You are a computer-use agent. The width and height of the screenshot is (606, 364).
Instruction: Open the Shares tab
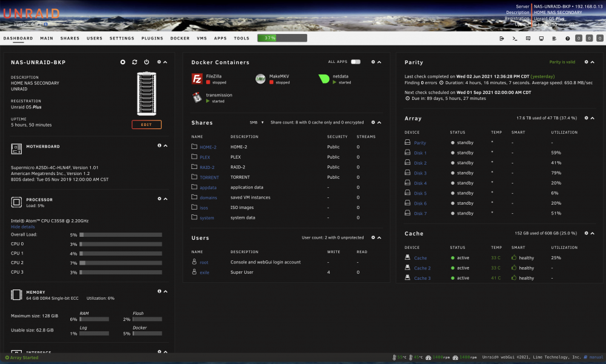click(70, 38)
